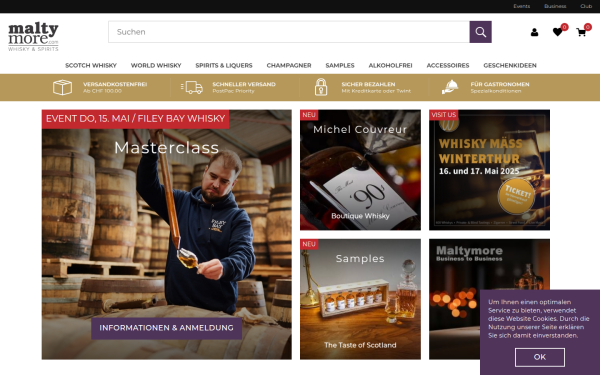Click the Event Do, 15. Mai Filey Bay banner
The image size is (600, 375).
[135, 119]
